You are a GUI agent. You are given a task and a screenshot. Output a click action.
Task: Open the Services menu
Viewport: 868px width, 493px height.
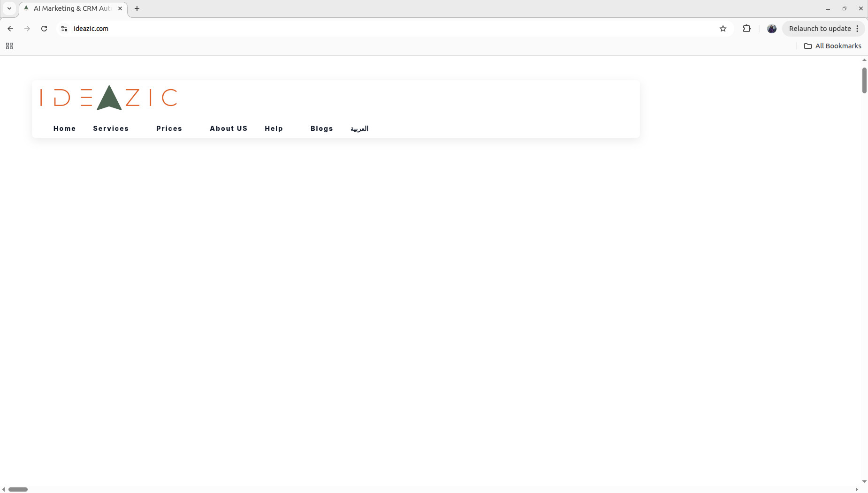[x=111, y=129]
